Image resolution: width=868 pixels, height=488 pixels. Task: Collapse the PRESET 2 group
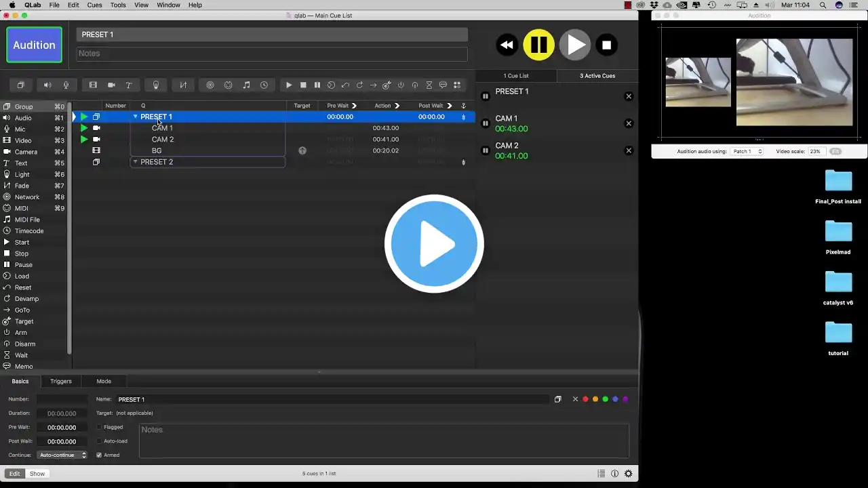135,162
